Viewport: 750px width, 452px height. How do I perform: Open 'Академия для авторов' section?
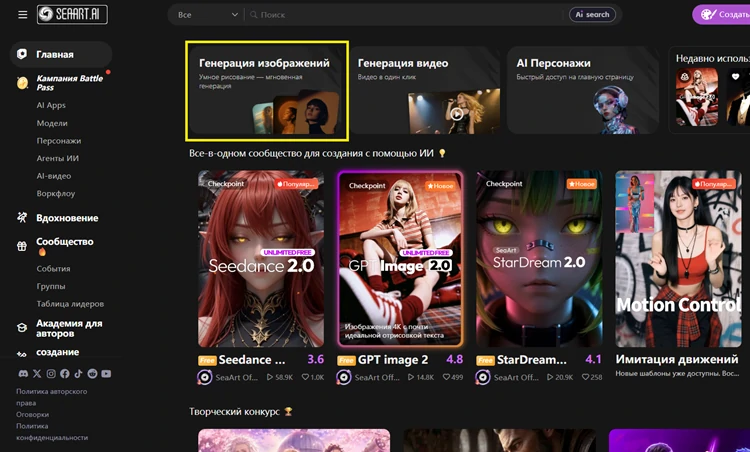tap(69, 328)
